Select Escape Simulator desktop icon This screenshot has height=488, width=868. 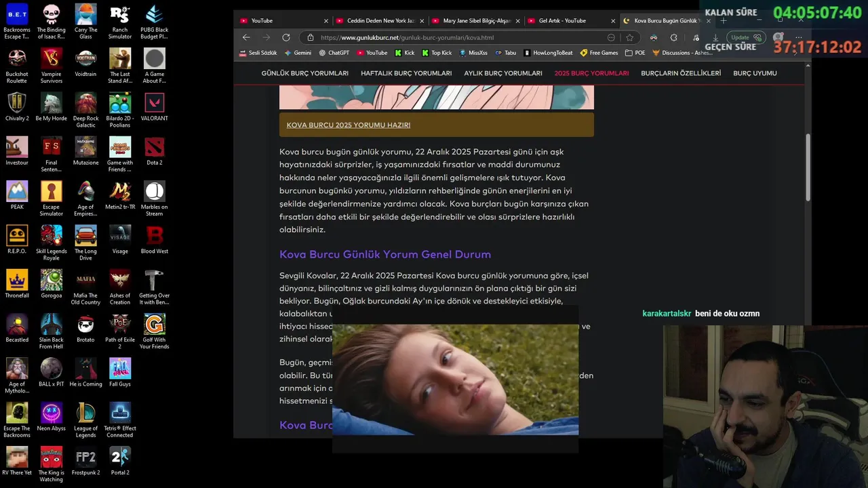click(51, 199)
